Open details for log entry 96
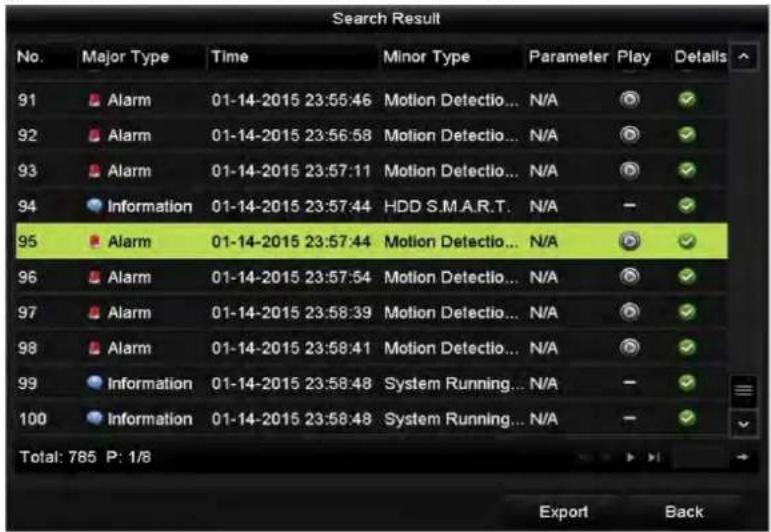Screen dimensions: 771x532 point(687,277)
